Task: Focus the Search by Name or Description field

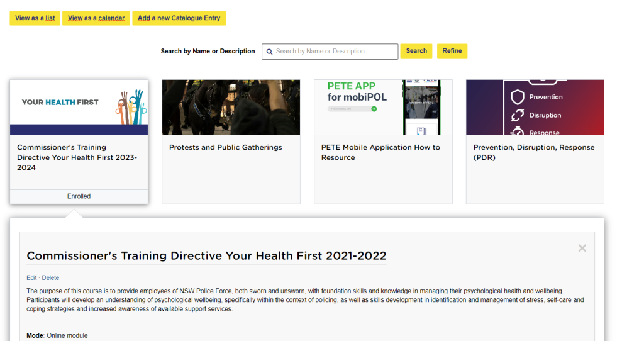Action: (330, 52)
